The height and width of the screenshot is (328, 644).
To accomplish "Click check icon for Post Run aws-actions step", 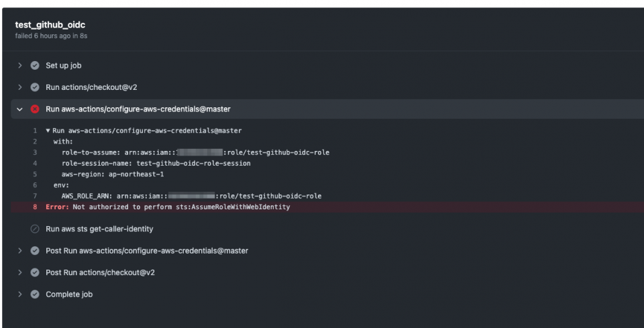I will pos(35,250).
